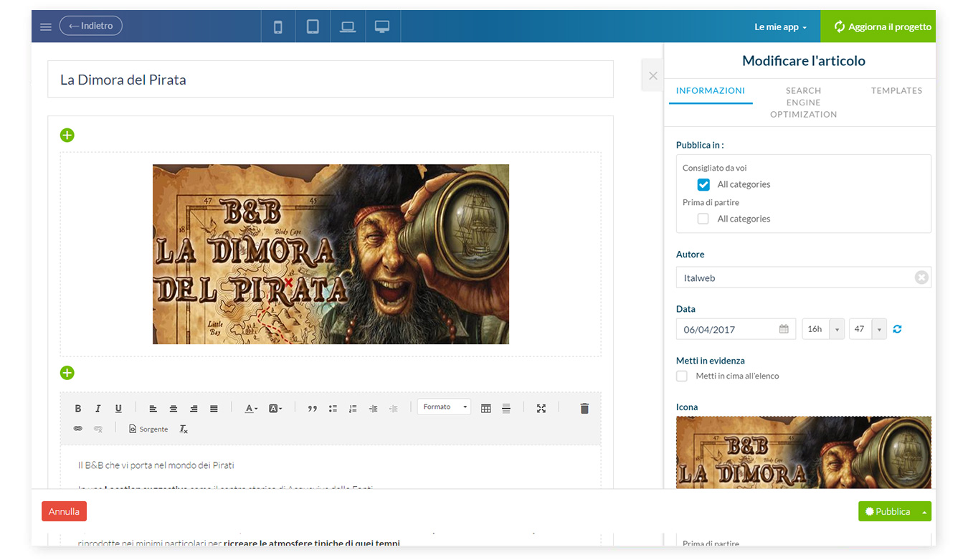Clear the Italweb author field
The image size is (968, 560).
(921, 277)
